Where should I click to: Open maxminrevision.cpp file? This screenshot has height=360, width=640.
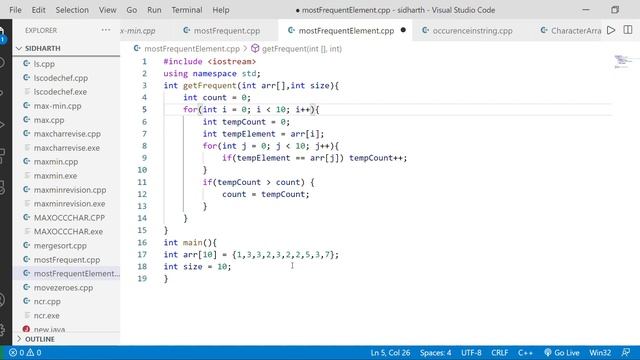(x=70, y=190)
